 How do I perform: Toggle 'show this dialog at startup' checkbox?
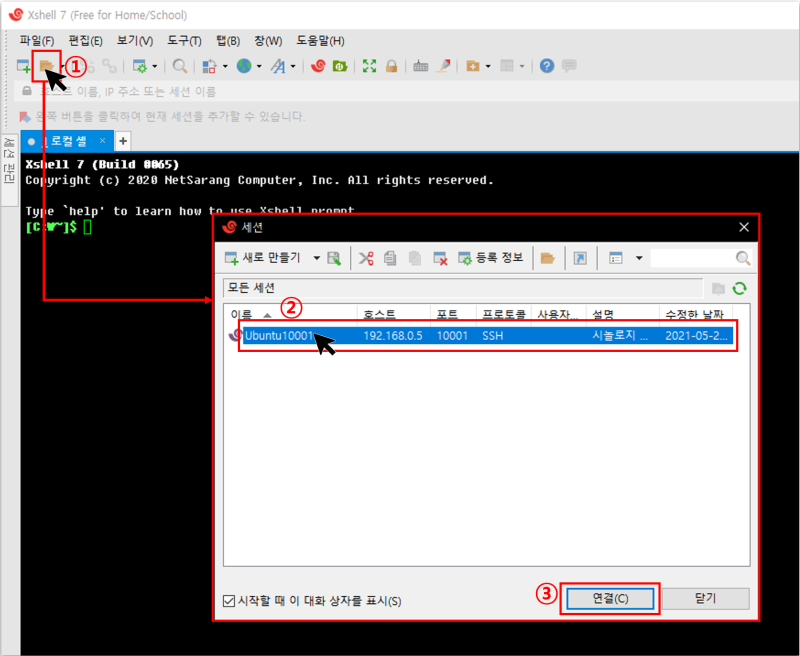(229, 601)
